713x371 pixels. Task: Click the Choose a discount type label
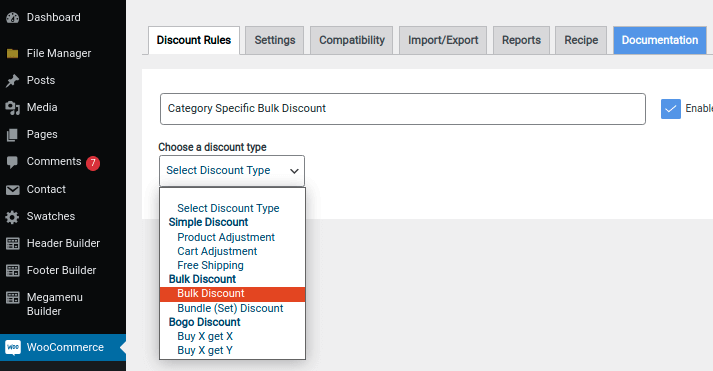coord(212,147)
